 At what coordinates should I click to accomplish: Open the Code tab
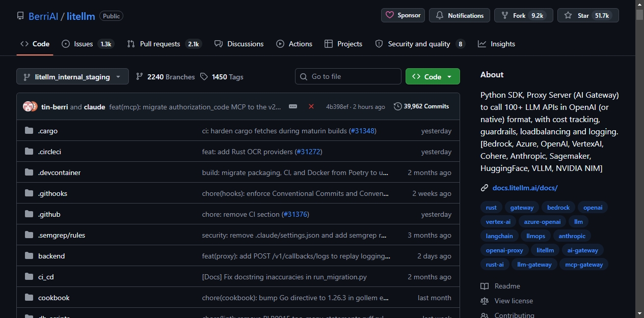click(35, 44)
